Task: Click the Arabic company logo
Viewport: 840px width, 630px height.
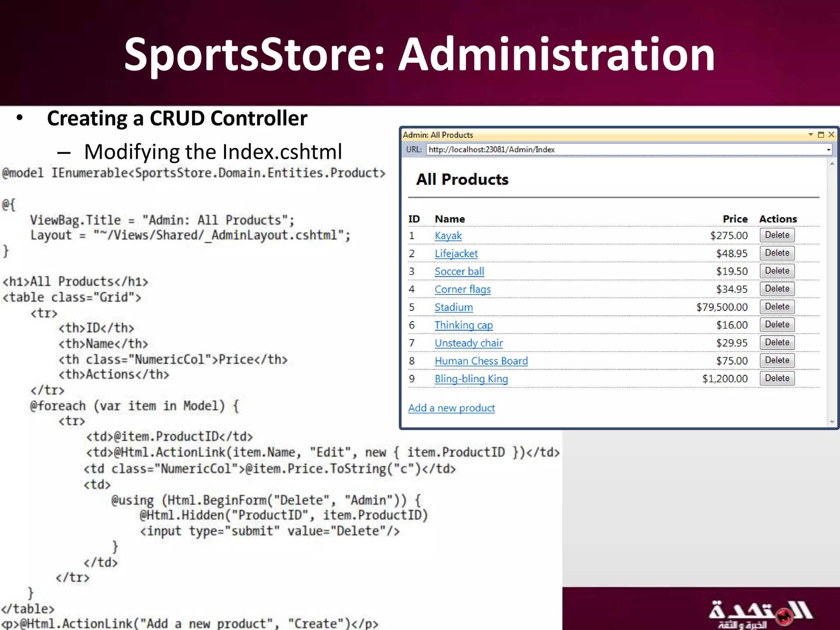Action: (x=760, y=614)
